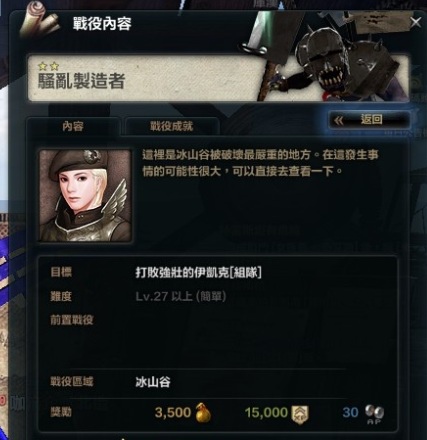Click the XP badge reward icon

300,415
